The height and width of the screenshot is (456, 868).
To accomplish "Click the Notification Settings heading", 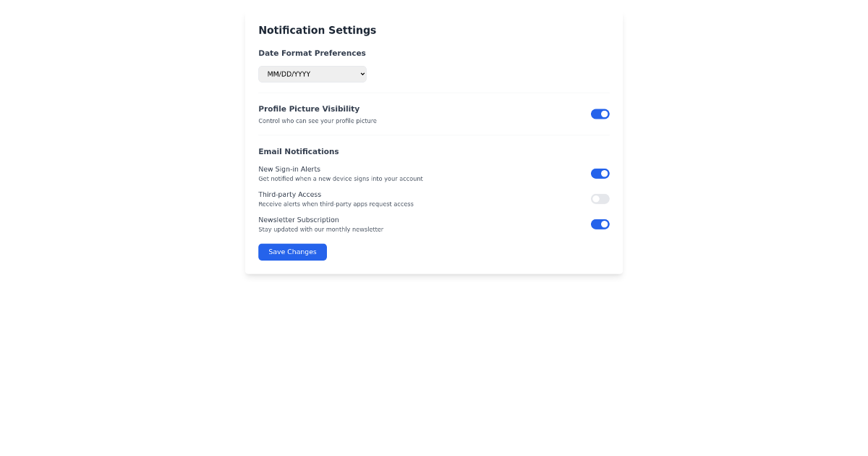I will coord(318,30).
